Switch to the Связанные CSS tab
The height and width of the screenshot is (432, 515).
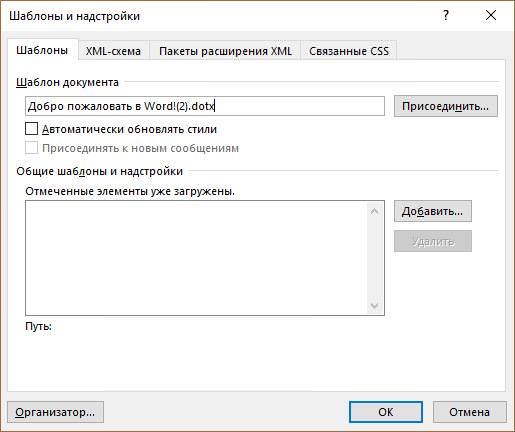point(349,51)
